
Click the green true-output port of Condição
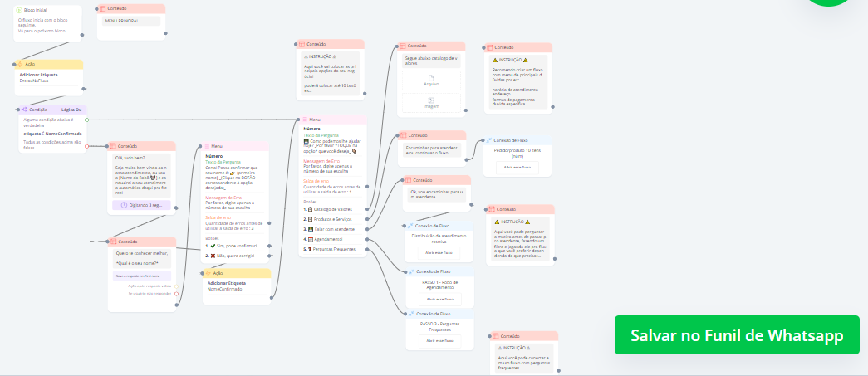tap(87, 120)
